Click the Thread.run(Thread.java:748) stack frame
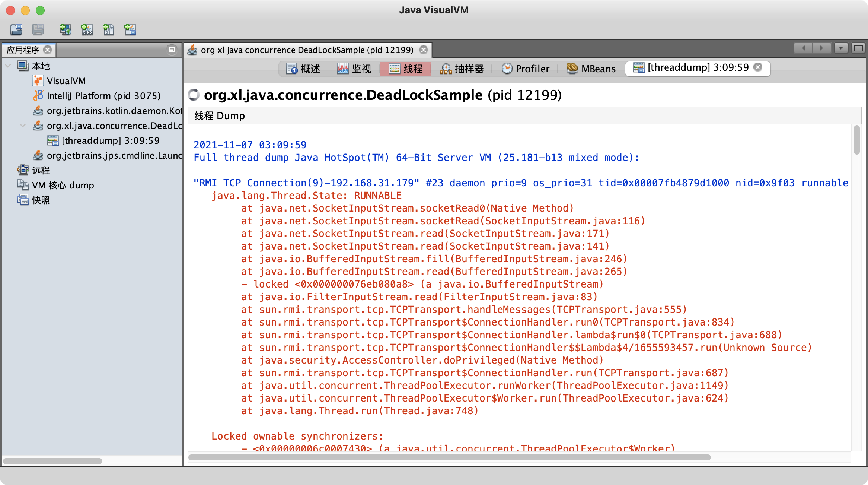 (x=360, y=411)
